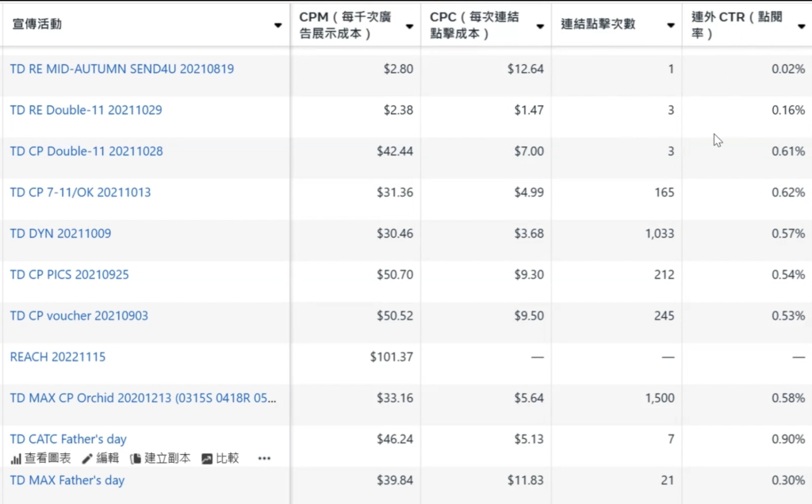Open the 連結點擊次數 column dropdown arrow

click(670, 25)
